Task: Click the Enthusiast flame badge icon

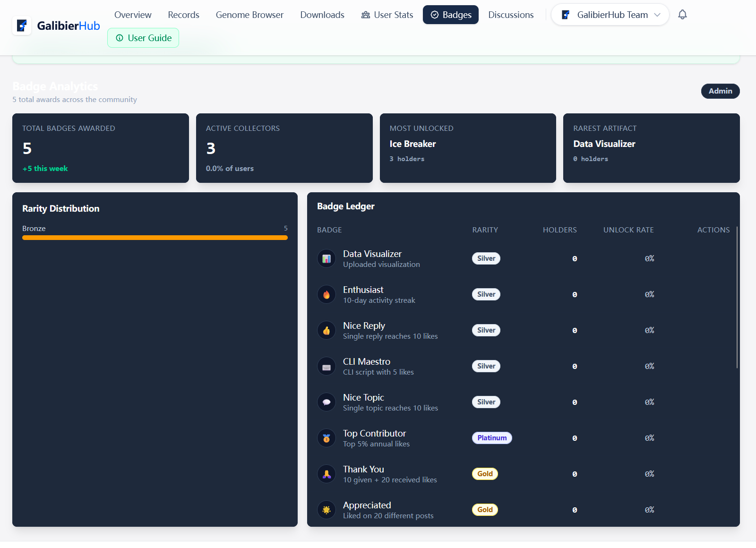Action: [326, 294]
